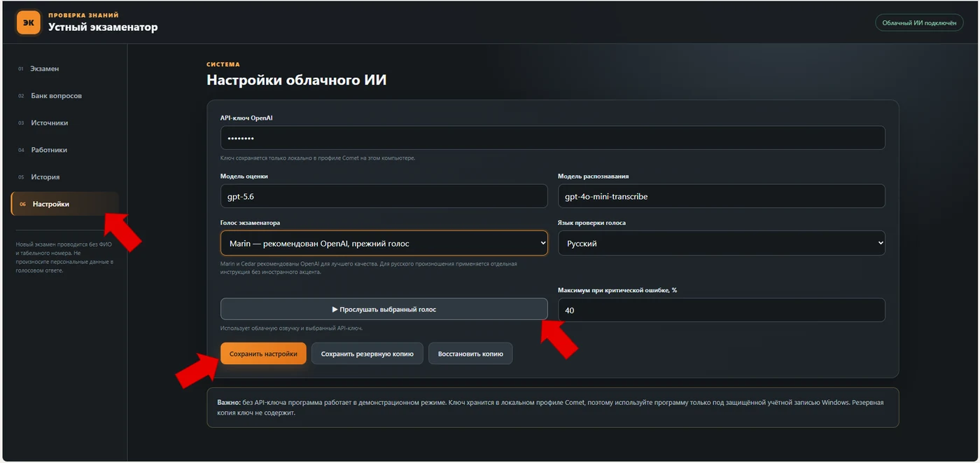980x463 pixels.
Task: Open the Голос экзаменатора dropdown
Action: [x=384, y=243]
